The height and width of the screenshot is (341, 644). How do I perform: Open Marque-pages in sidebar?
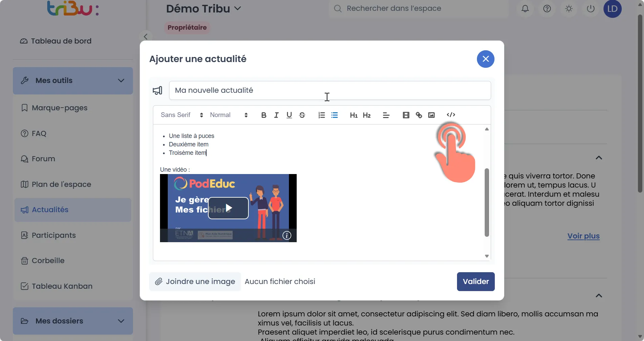pos(54,108)
